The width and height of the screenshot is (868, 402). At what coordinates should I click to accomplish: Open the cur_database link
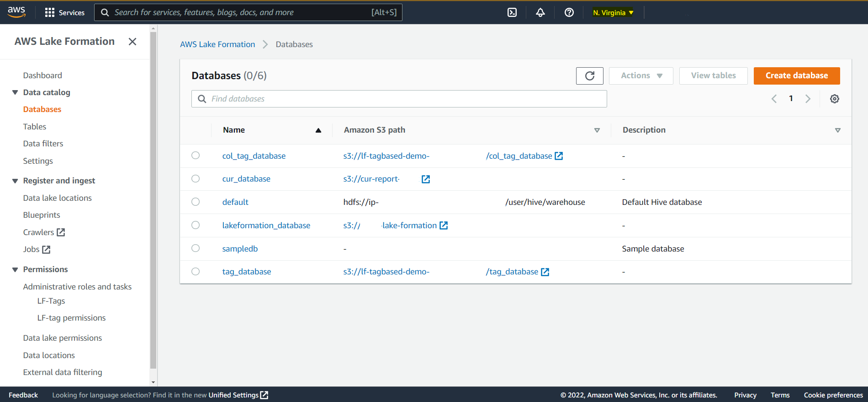tap(246, 179)
